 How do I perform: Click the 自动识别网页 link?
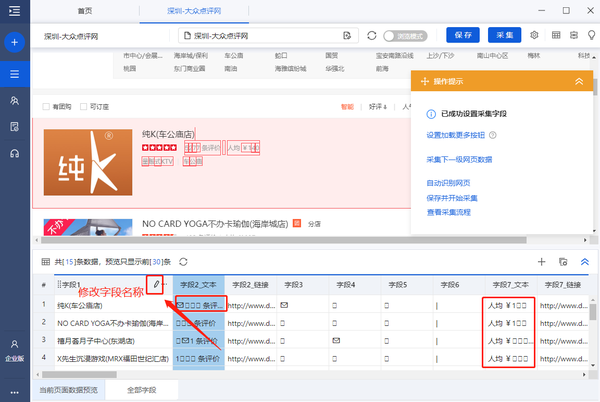pyautogui.click(x=448, y=183)
